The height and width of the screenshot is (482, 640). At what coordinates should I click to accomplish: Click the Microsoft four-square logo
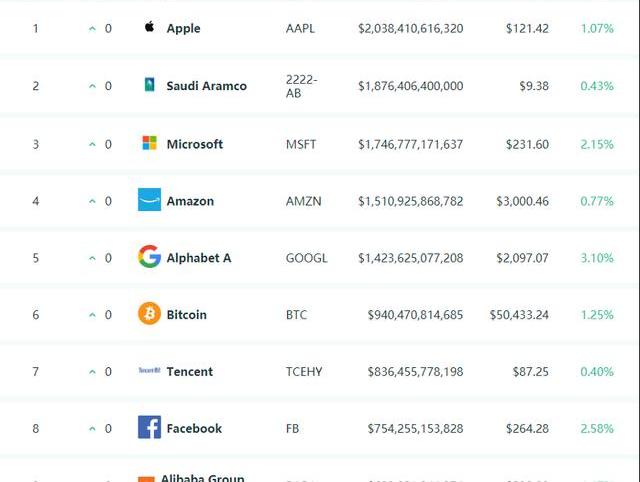click(149, 143)
